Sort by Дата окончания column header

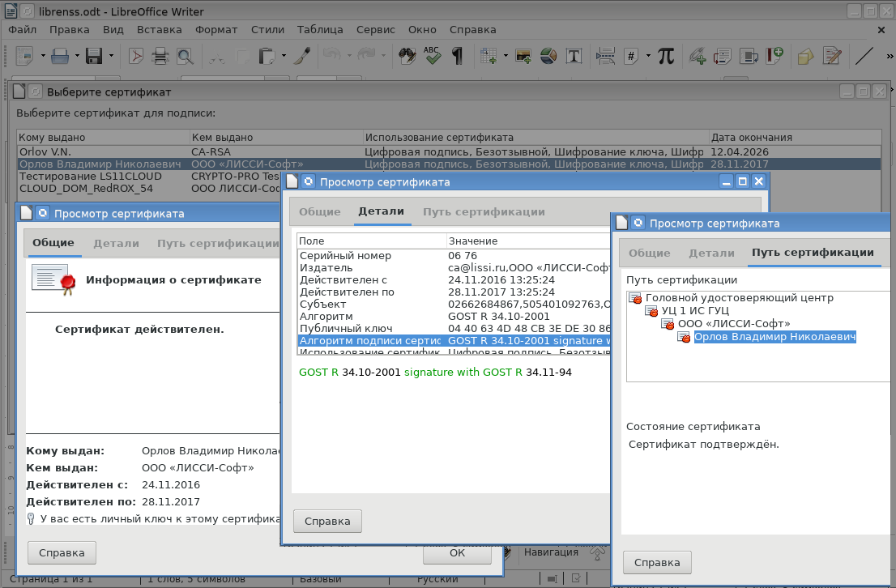coord(795,137)
